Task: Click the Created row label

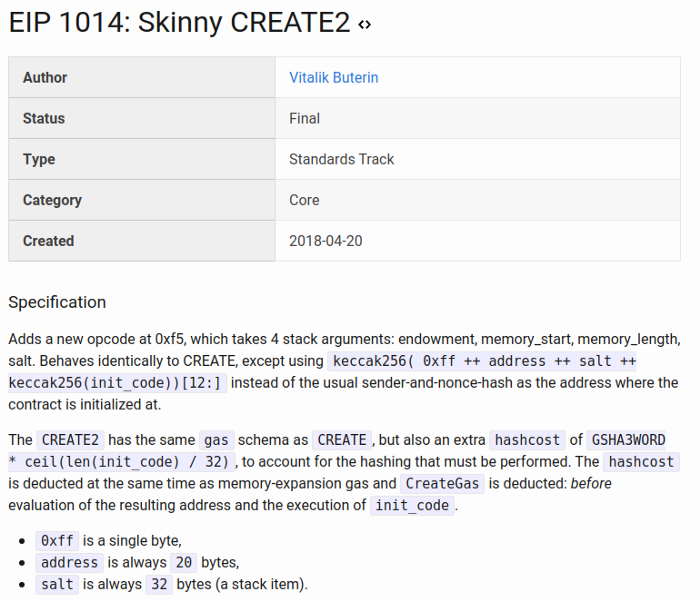Action: pyautogui.click(x=48, y=241)
